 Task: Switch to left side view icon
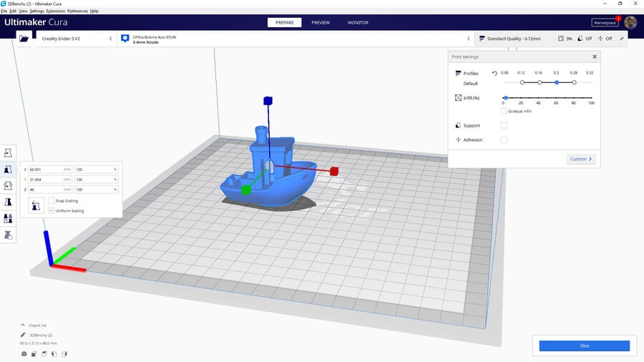[54, 354]
